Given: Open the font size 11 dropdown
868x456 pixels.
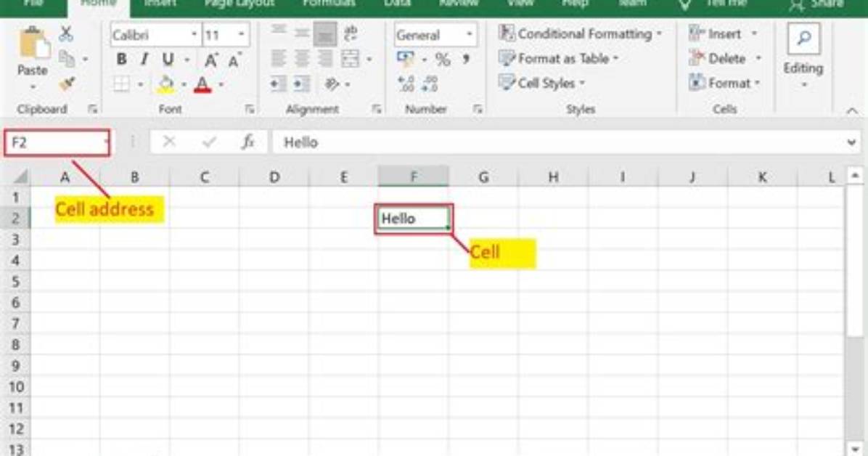Looking at the screenshot, I should click(242, 34).
